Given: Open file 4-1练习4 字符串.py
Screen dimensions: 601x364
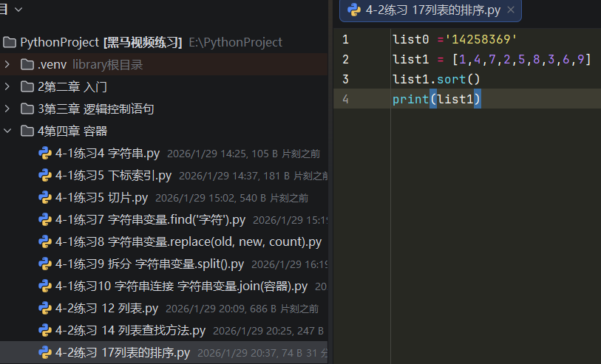Looking at the screenshot, I should click(x=107, y=153).
